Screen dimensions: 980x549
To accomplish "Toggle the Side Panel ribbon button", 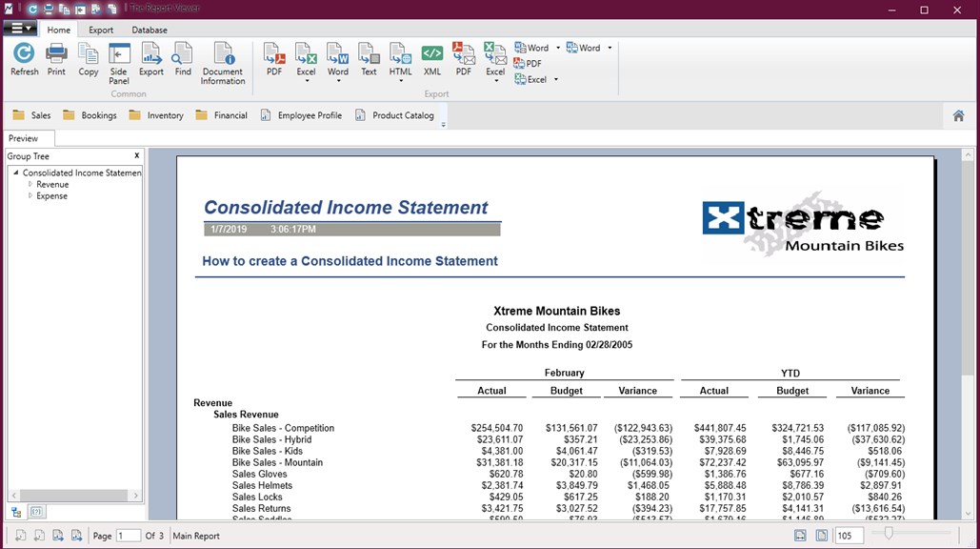I will click(119, 64).
